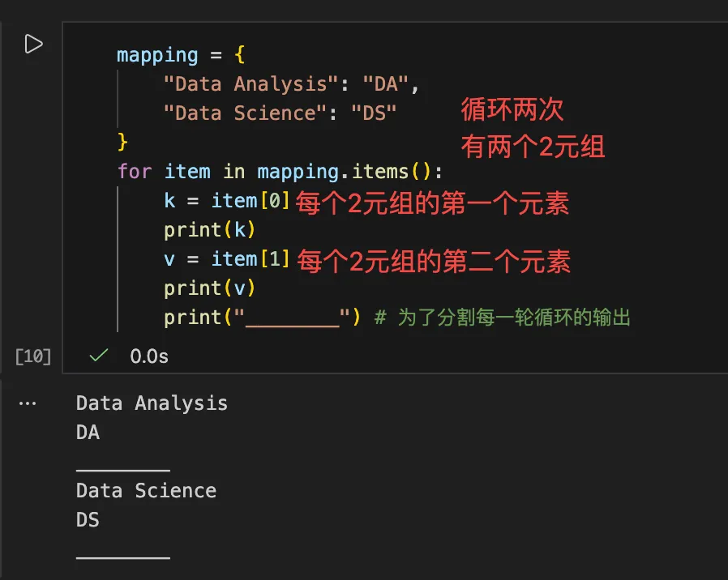Click item[1] in the v assignment
This screenshot has width=728, height=580.
pos(251,258)
